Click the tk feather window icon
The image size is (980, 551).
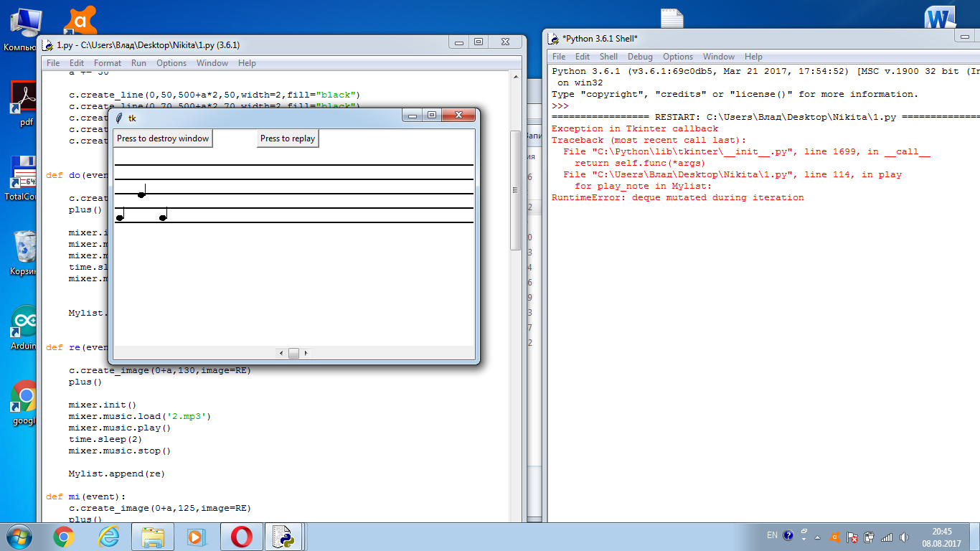tap(119, 118)
